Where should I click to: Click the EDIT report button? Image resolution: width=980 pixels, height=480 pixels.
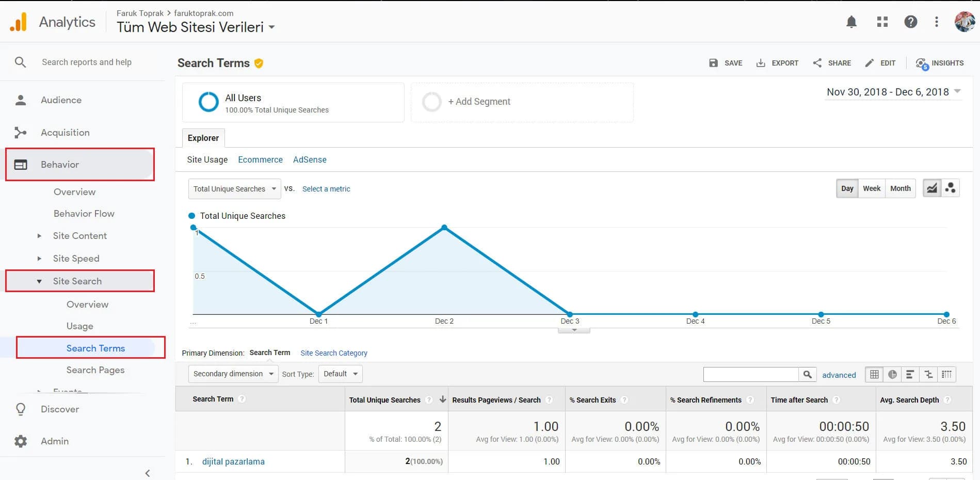click(x=880, y=63)
